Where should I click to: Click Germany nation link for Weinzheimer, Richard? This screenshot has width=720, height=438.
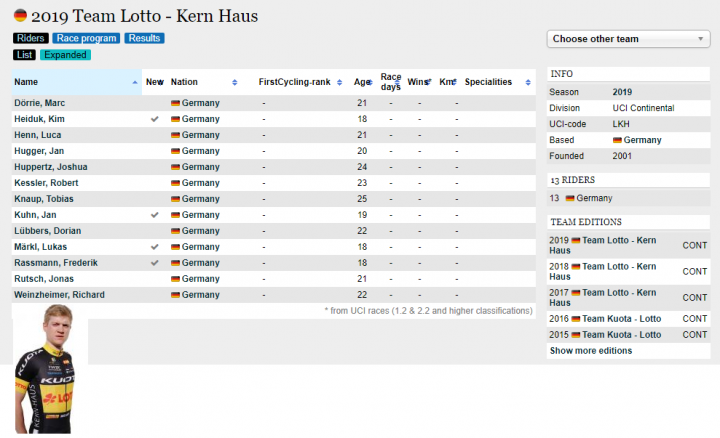tap(201, 295)
